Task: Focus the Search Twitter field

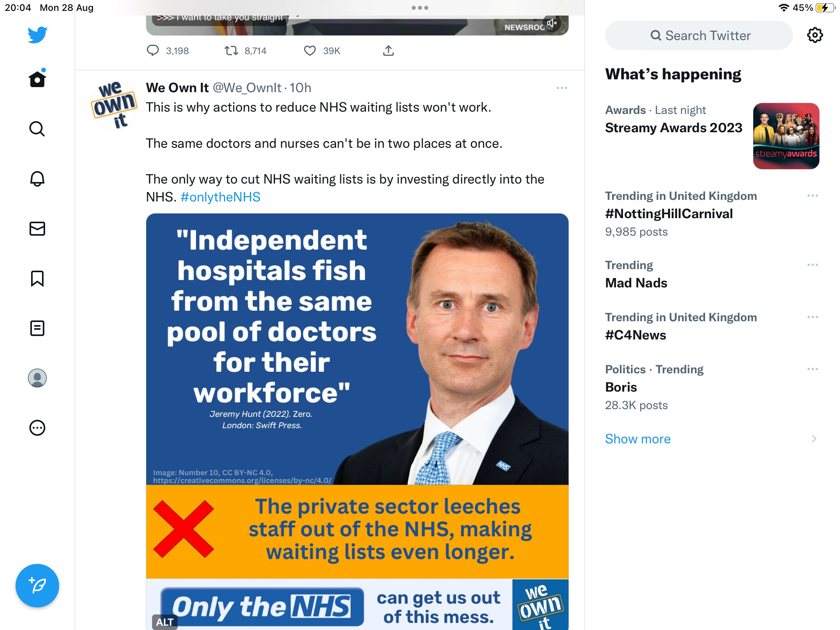Action: (x=699, y=35)
